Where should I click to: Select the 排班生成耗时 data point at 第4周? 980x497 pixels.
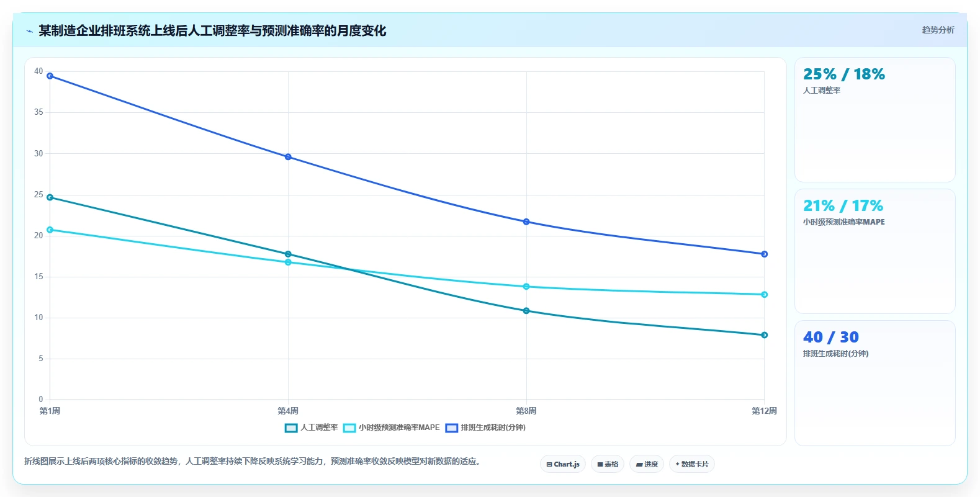[288, 157]
